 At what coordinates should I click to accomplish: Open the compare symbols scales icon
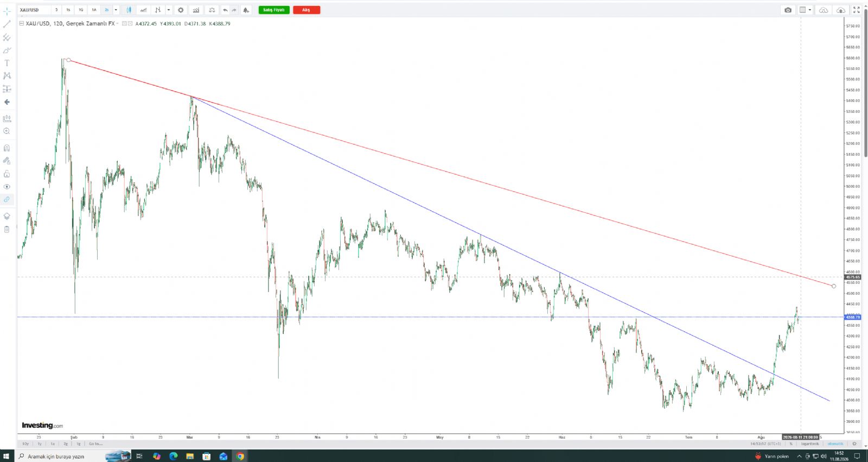pyautogui.click(x=212, y=10)
